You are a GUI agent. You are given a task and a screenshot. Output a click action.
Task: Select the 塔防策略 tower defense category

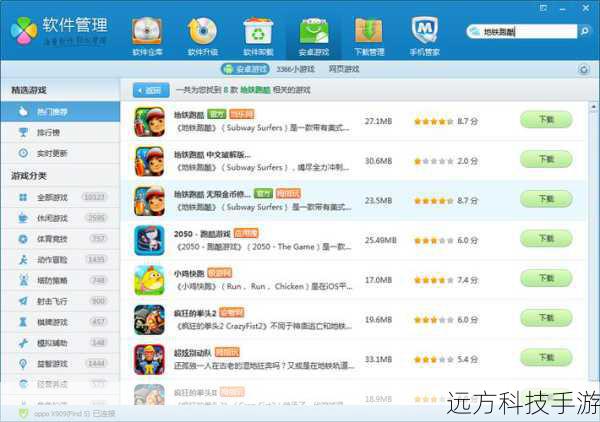tap(60, 280)
